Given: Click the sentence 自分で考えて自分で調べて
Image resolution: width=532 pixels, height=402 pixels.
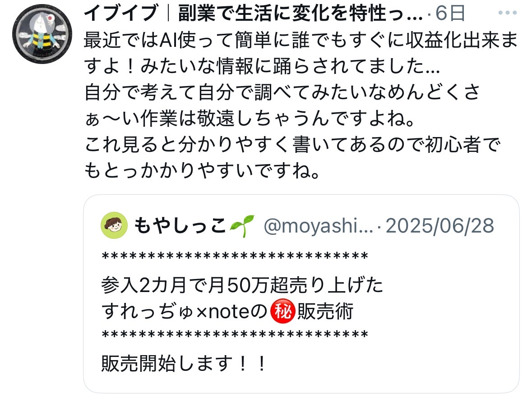Looking at the screenshot, I should pyautogui.click(x=282, y=105).
